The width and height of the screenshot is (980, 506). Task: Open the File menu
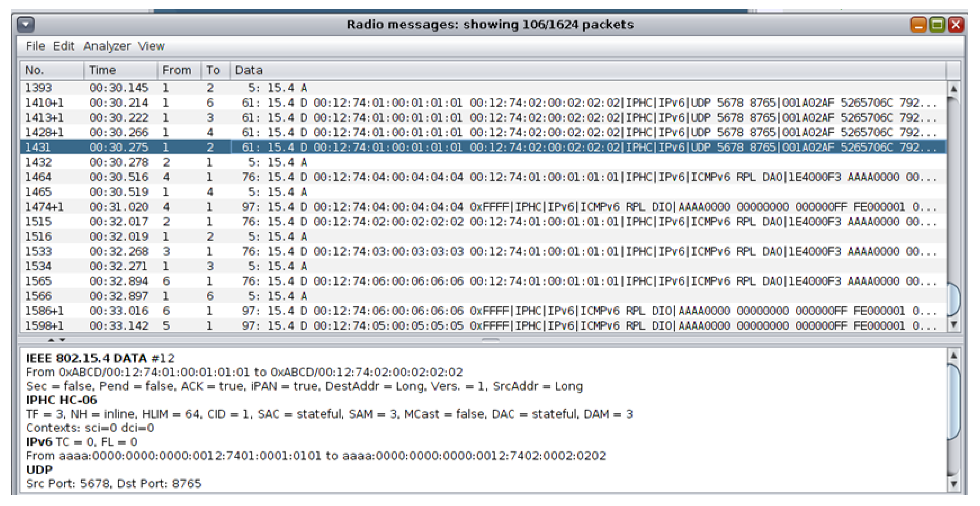[35, 46]
